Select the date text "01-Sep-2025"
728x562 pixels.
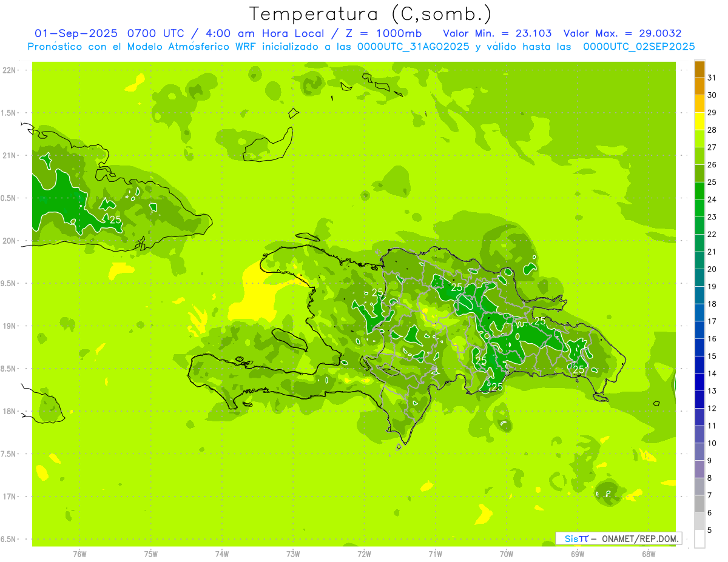pos(76,33)
